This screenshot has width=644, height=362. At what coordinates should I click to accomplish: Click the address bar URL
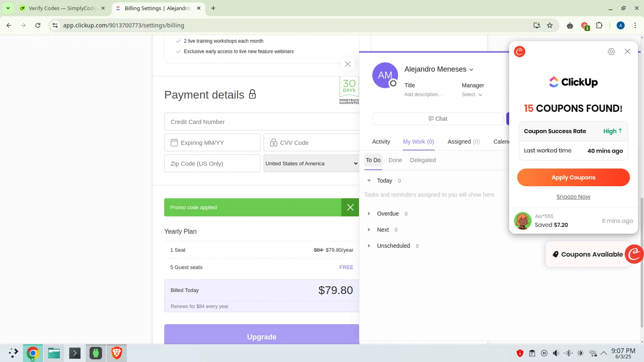click(x=124, y=25)
